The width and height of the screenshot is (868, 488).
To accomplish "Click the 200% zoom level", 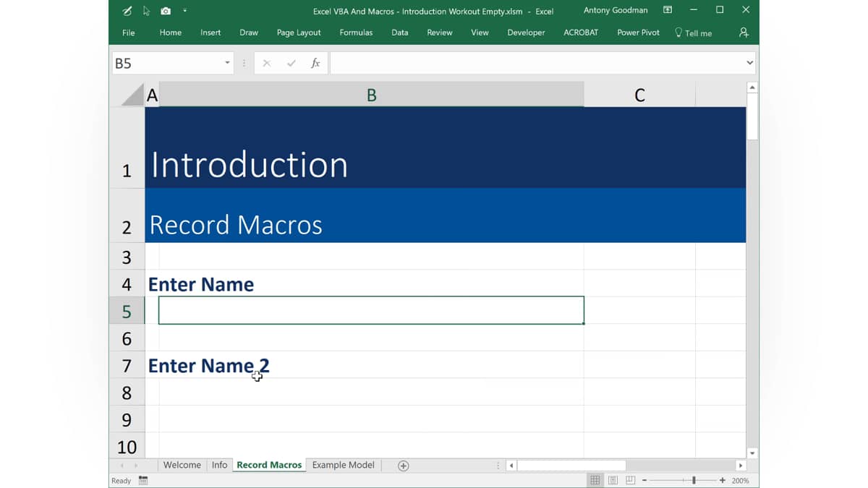I will click(x=741, y=481).
